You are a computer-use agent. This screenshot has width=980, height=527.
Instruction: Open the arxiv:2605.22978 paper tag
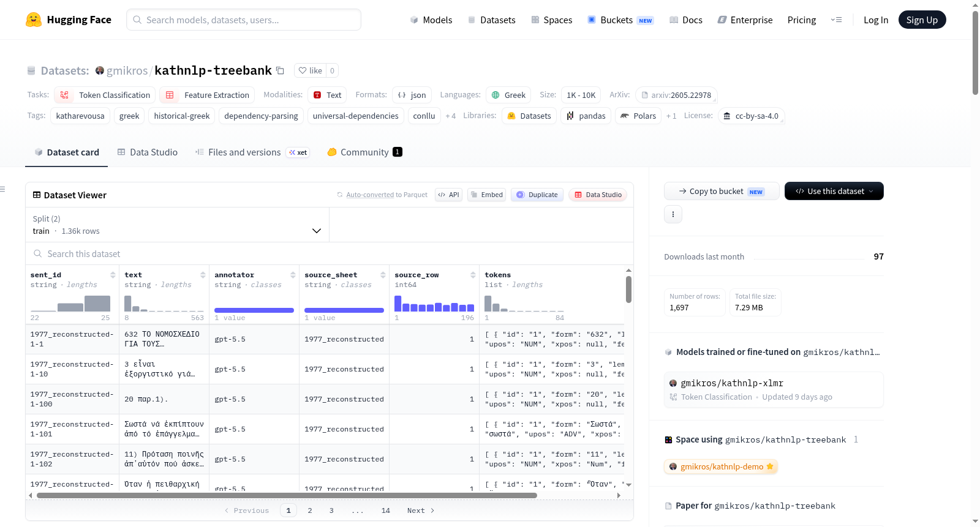(x=676, y=95)
